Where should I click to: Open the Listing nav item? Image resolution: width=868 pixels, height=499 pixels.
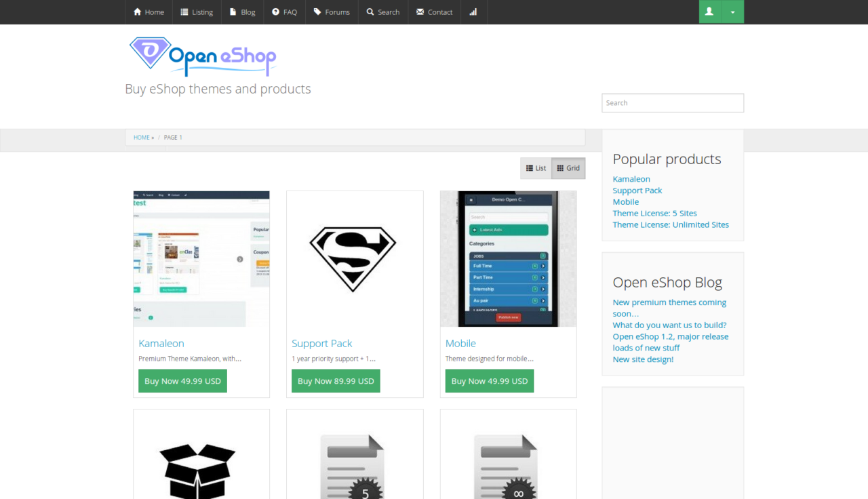point(197,12)
